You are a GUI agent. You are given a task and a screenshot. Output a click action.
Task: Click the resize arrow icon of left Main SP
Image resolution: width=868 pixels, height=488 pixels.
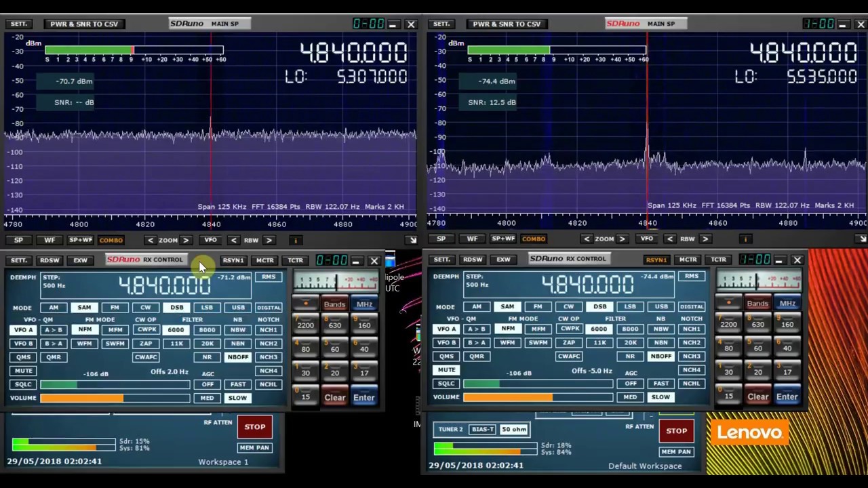point(412,240)
